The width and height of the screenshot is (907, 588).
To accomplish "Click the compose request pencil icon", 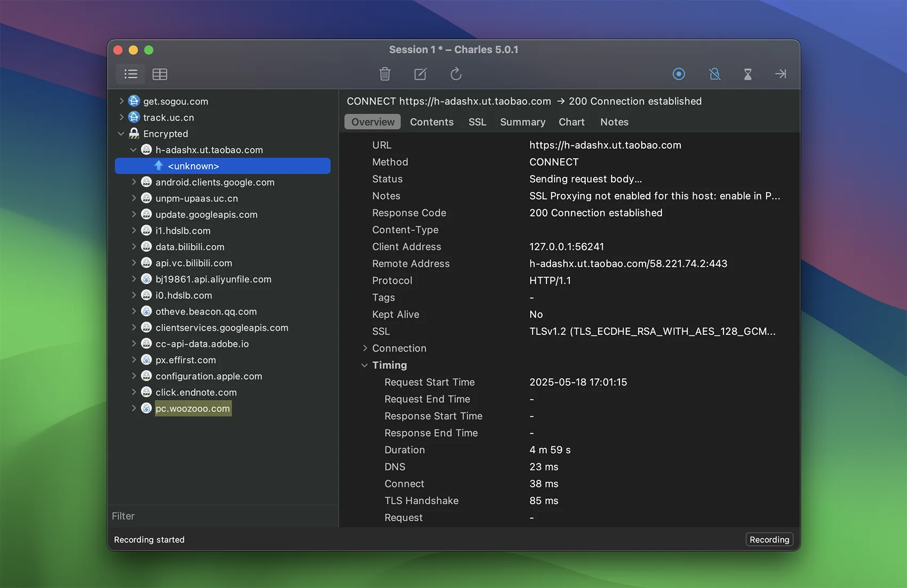I will [420, 74].
